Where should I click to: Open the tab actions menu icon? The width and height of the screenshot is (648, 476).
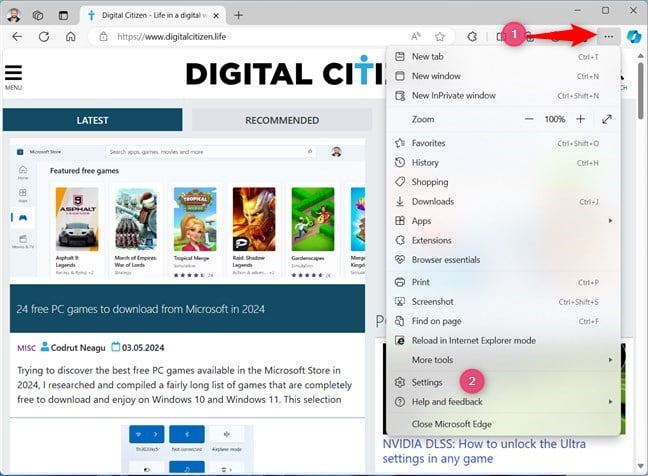pyautogui.click(x=63, y=16)
